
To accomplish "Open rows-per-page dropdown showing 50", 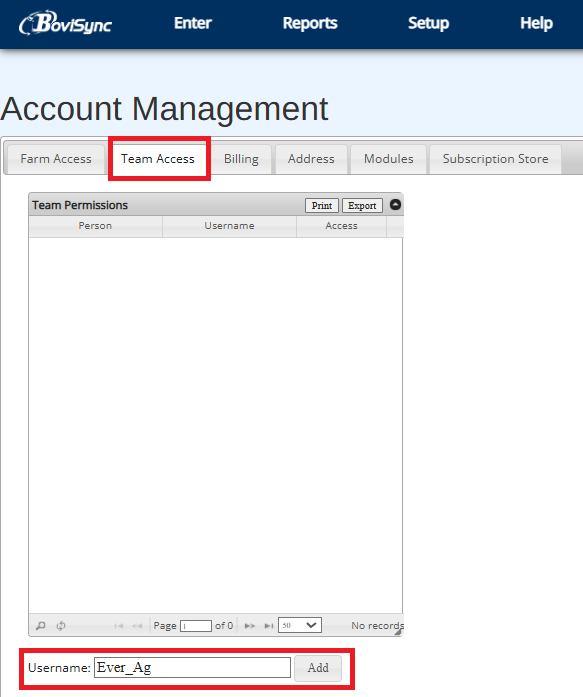I will pyautogui.click(x=299, y=625).
